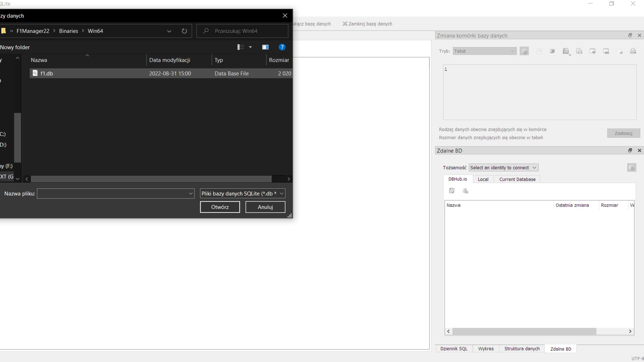Screen dimensions: 644x362
Task: Switch to the Struktura danych tab
Action: tap(522, 349)
